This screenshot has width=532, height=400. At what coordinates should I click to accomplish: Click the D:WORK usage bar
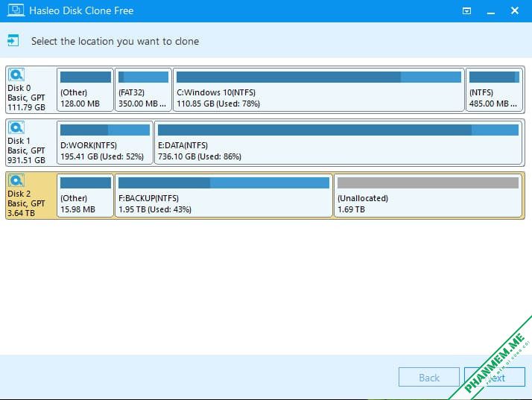[105, 130]
